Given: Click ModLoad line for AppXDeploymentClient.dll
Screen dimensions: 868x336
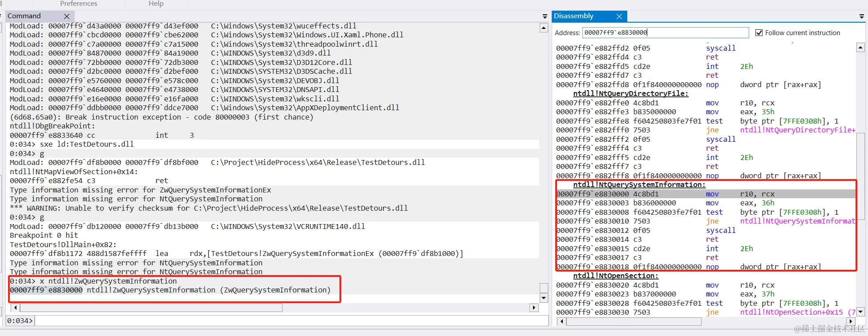Looking at the screenshot, I should coord(204,108).
